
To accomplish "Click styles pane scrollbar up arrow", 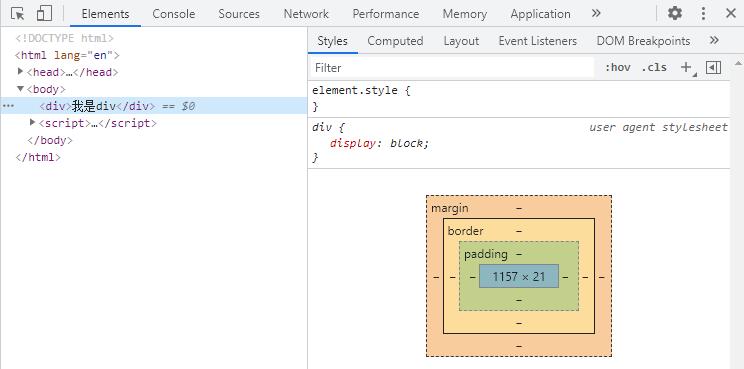I will click(x=737, y=63).
